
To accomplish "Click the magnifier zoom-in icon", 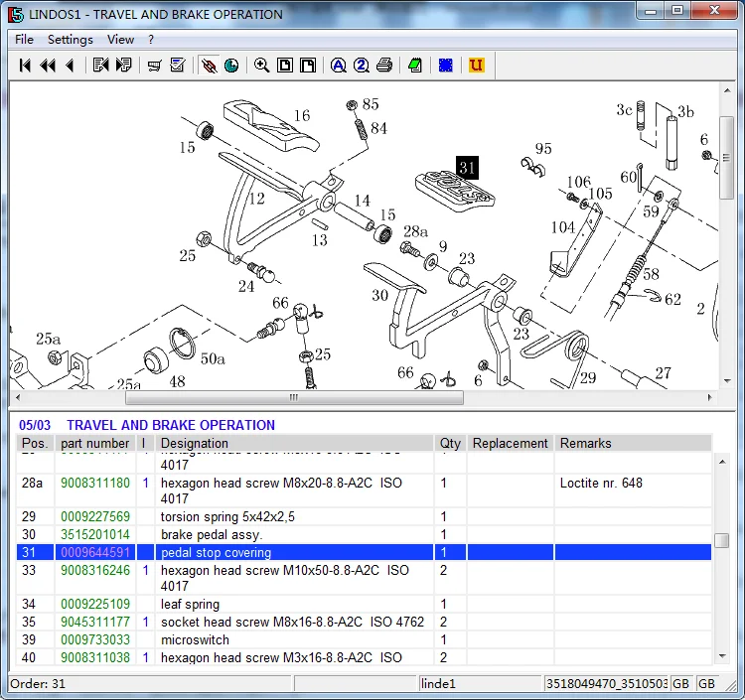I will click(x=261, y=66).
